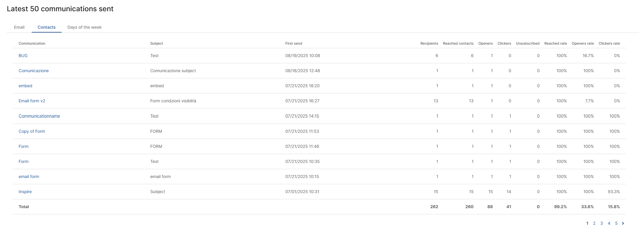View the Communicationname communication details
The image size is (644, 233).
(x=39, y=116)
